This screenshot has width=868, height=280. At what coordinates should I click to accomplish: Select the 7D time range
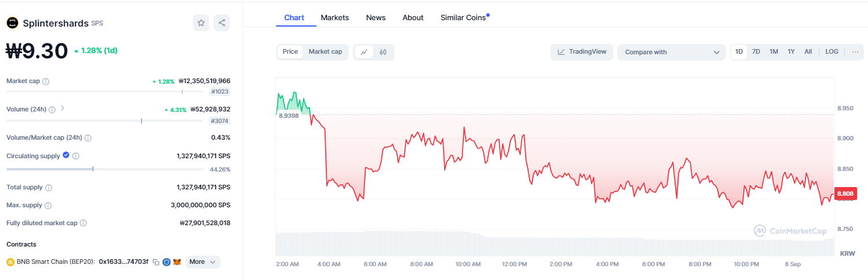click(x=756, y=52)
